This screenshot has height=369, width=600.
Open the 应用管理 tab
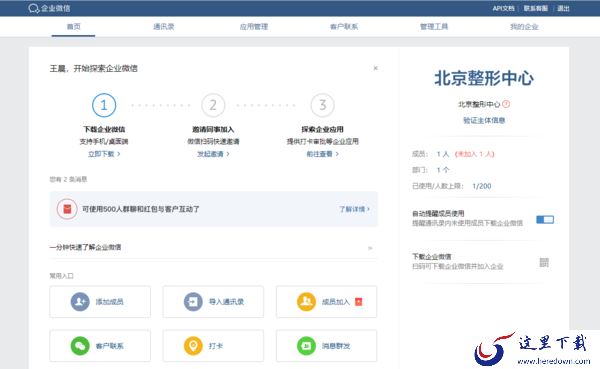[254, 26]
